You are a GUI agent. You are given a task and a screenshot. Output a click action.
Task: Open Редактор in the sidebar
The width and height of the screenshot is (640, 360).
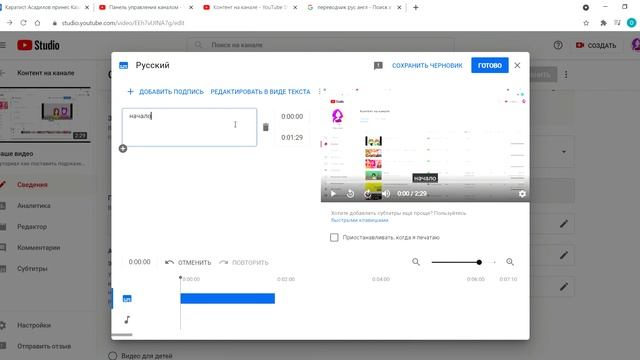click(32, 227)
